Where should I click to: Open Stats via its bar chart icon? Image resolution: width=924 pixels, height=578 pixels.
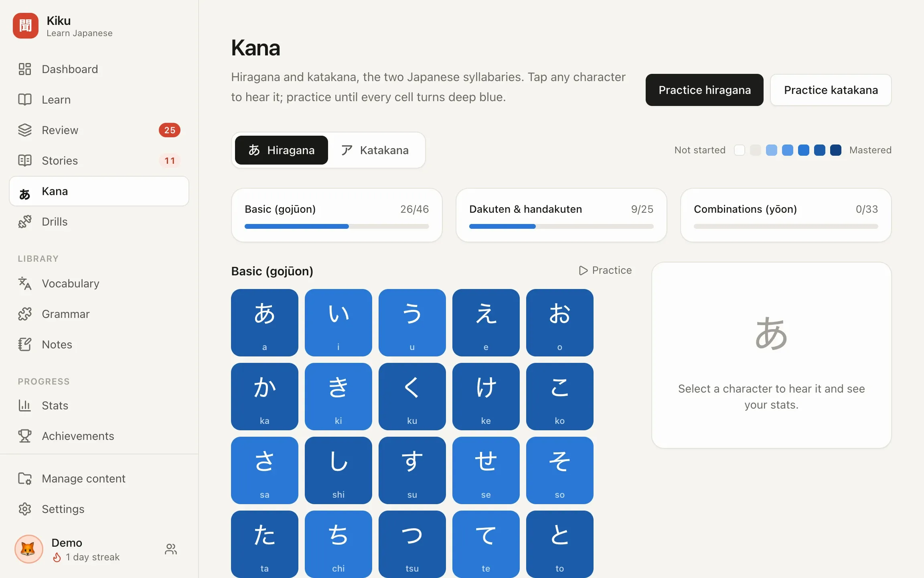coord(25,405)
